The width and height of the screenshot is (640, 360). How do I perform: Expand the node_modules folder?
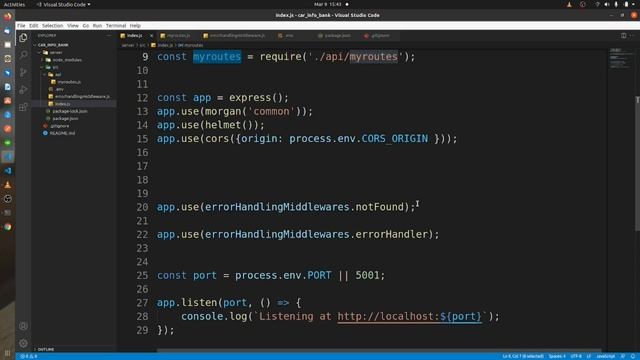[x=67, y=60]
